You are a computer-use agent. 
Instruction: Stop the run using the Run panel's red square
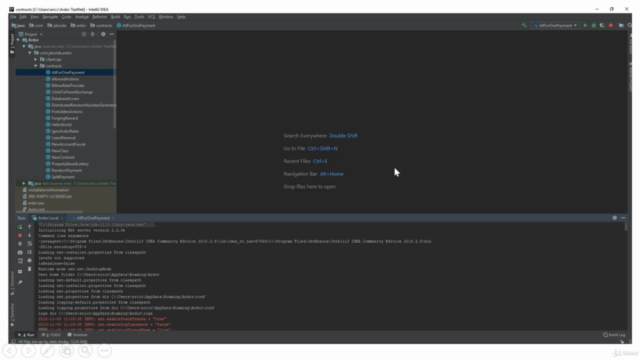20,236
